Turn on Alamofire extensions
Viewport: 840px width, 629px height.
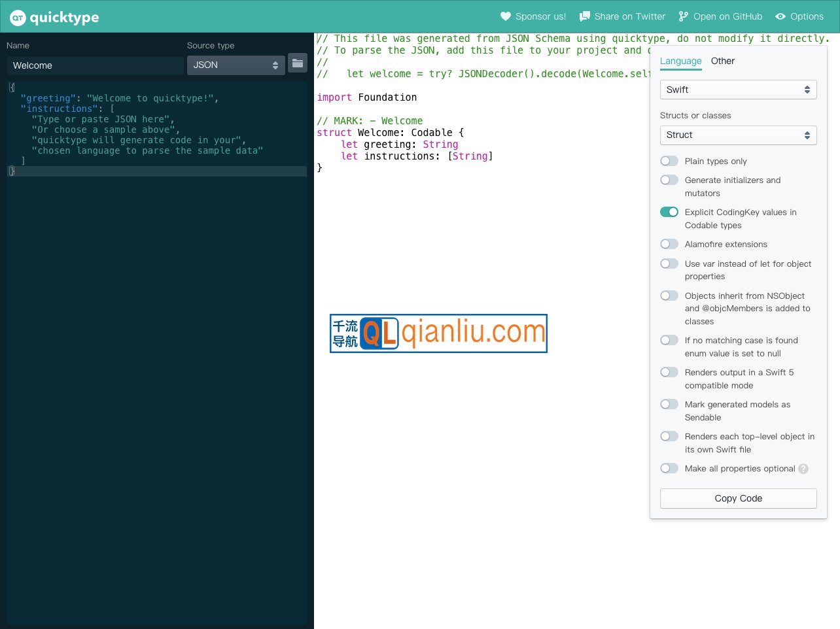click(x=669, y=244)
